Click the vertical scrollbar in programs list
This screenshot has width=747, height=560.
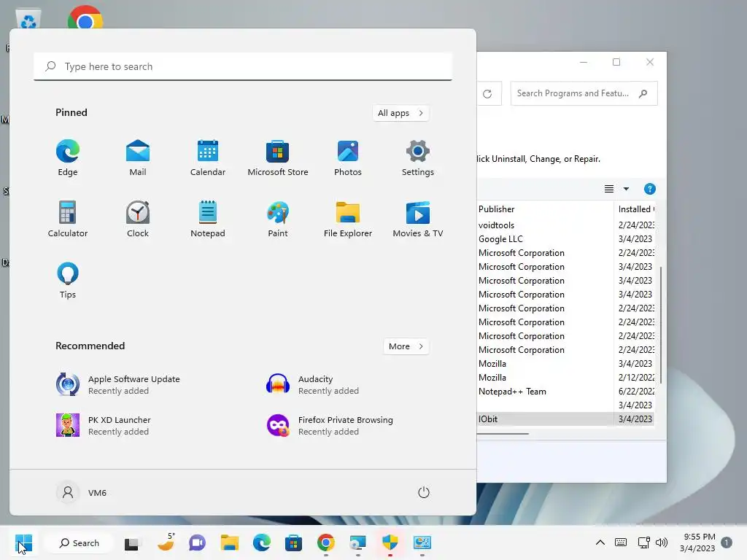coord(661,324)
